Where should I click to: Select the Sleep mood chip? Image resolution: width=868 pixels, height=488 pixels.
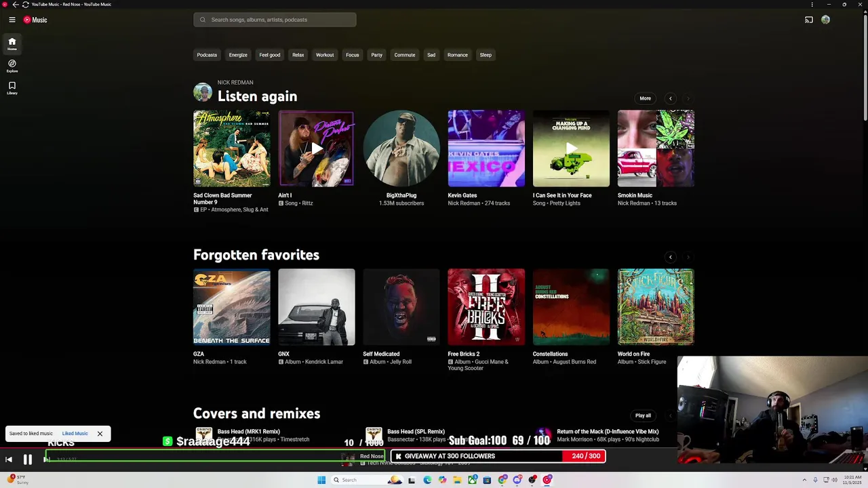[486, 55]
